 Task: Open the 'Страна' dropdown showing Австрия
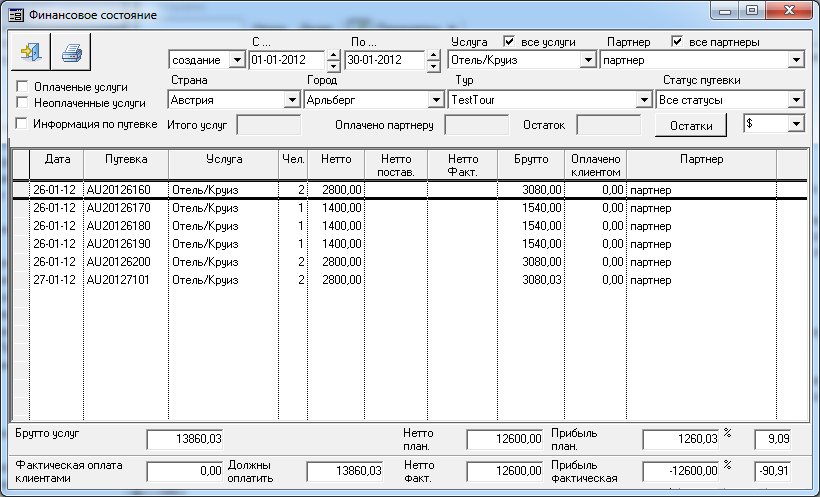[293, 100]
